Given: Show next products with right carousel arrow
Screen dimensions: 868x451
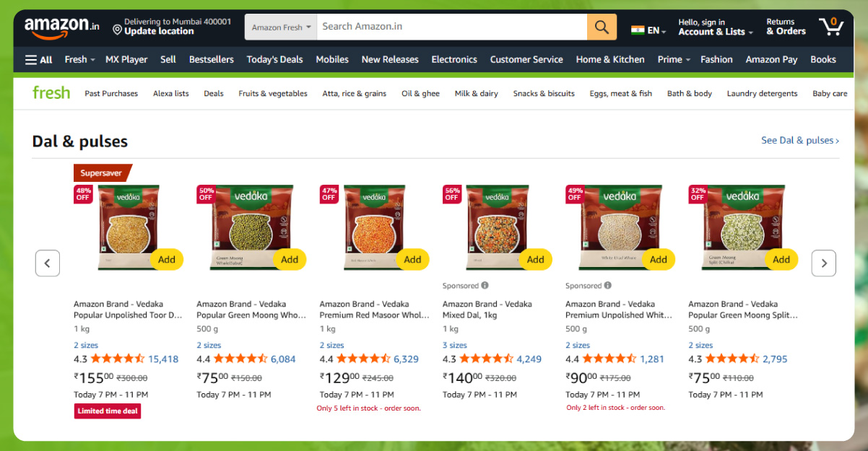Looking at the screenshot, I should pos(824,263).
